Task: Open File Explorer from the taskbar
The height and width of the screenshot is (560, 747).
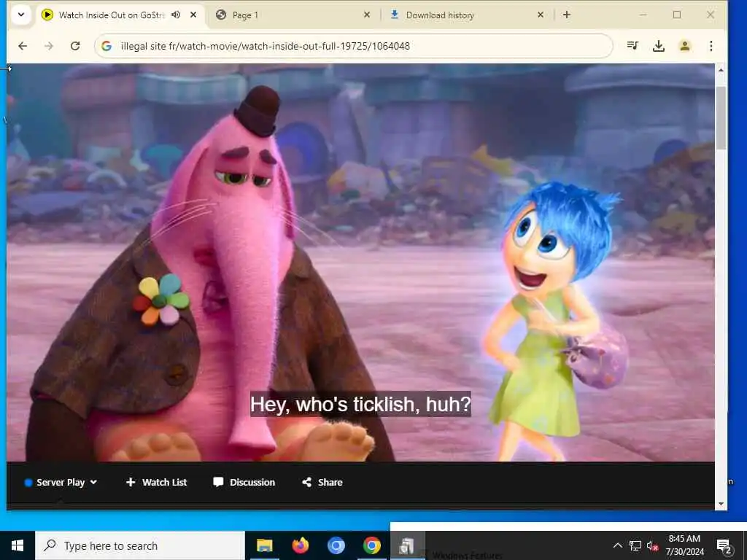Action: tap(264, 545)
